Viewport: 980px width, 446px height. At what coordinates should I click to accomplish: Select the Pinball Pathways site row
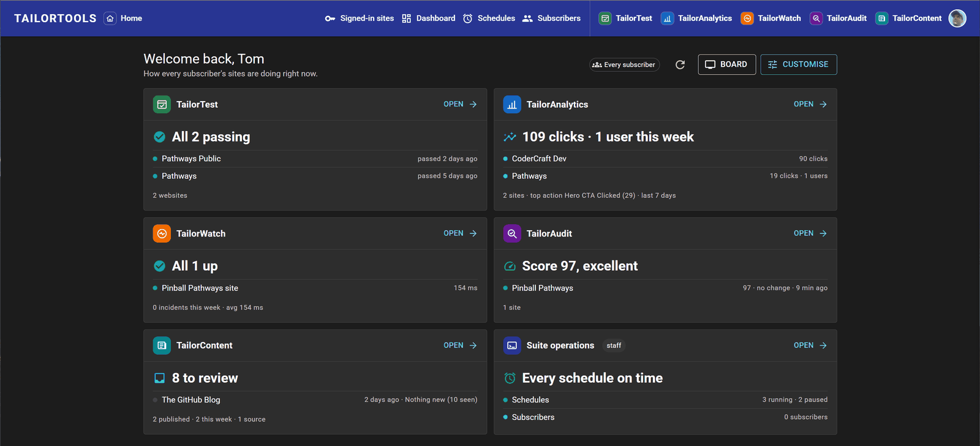click(315, 288)
